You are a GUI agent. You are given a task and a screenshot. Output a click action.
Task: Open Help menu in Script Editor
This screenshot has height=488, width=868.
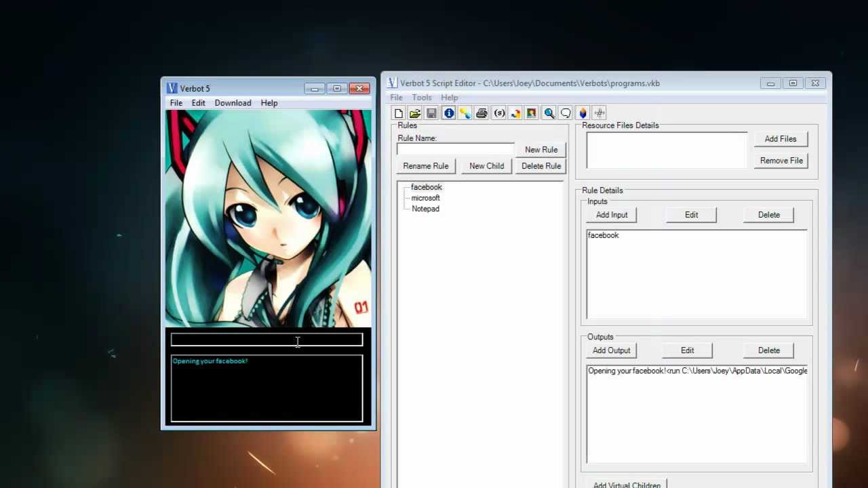pyautogui.click(x=450, y=98)
